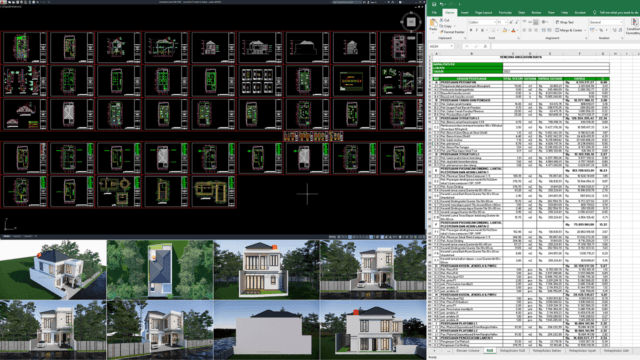This screenshot has height=360, width=640.
Task: Switch to the Review ribbon tab
Action: [x=536, y=13]
